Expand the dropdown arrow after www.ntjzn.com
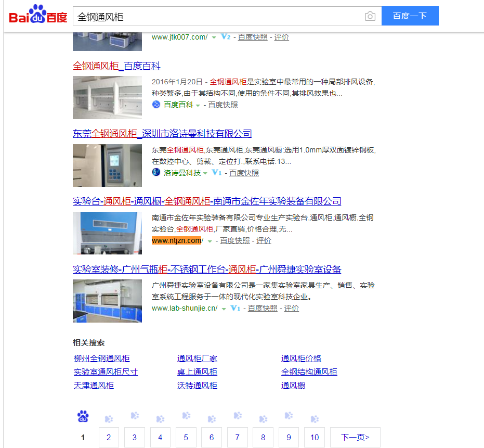Viewport: 484px width, 448px height. 210,241
